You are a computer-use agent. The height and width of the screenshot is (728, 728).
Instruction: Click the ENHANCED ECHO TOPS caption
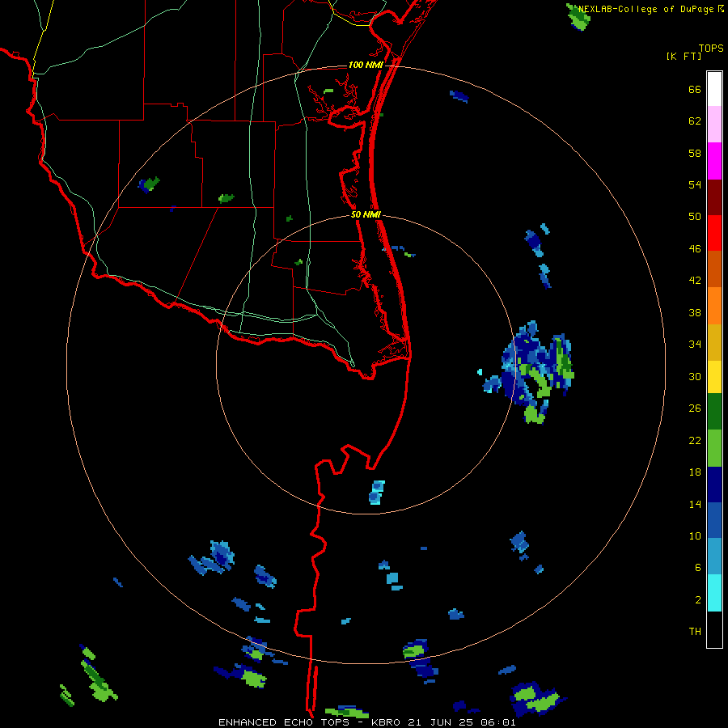(286, 722)
